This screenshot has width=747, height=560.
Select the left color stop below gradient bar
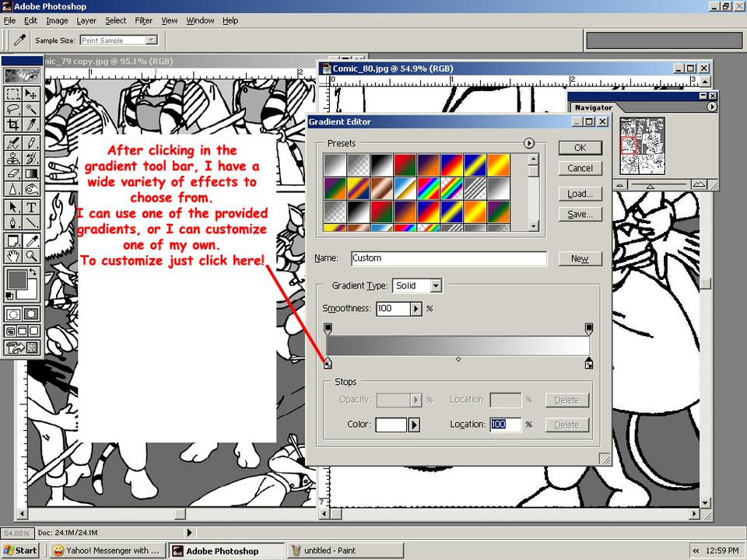(328, 363)
